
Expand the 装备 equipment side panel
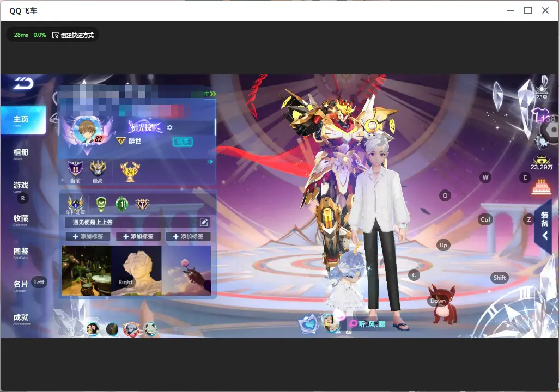(x=544, y=226)
